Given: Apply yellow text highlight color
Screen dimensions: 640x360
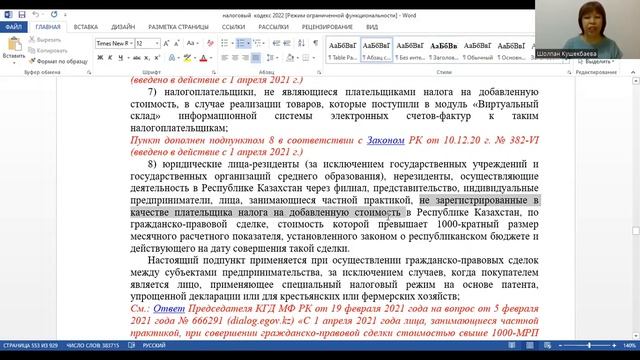Looking at the screenshot, I should point(187,58).
